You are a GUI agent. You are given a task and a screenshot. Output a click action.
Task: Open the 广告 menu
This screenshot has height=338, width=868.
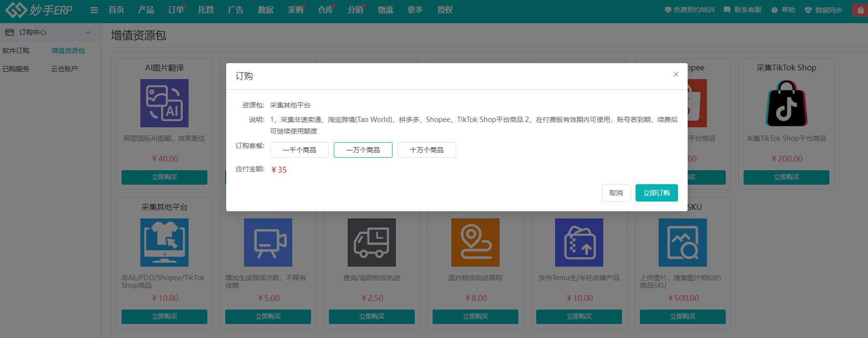pyautogui.click(x=236, y=10)
